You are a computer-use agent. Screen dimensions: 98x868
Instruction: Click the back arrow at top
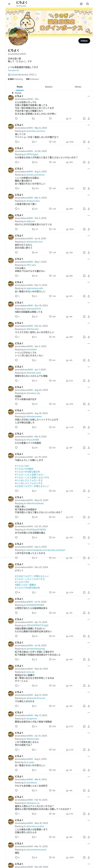(x=9, y=4)
